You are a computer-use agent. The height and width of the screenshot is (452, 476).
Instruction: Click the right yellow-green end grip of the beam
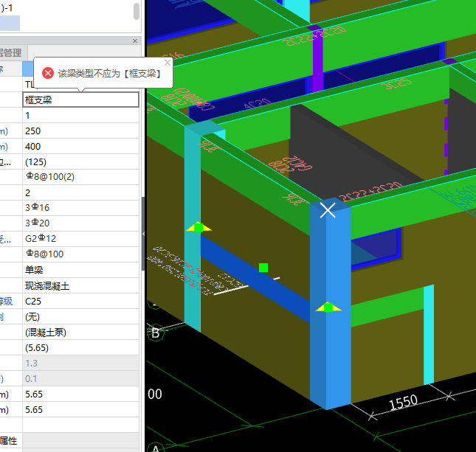tap(328, 307)
